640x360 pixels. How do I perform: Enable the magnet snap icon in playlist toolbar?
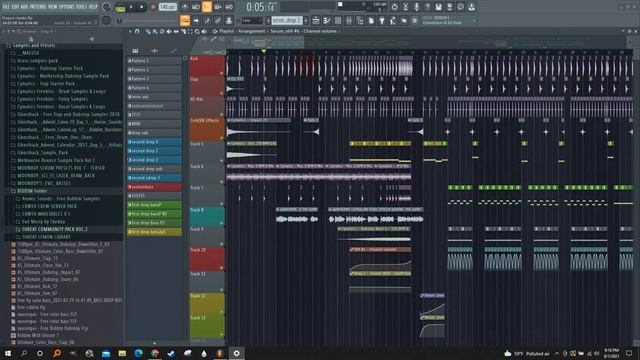pyautogui.click(x=137, y=31)
